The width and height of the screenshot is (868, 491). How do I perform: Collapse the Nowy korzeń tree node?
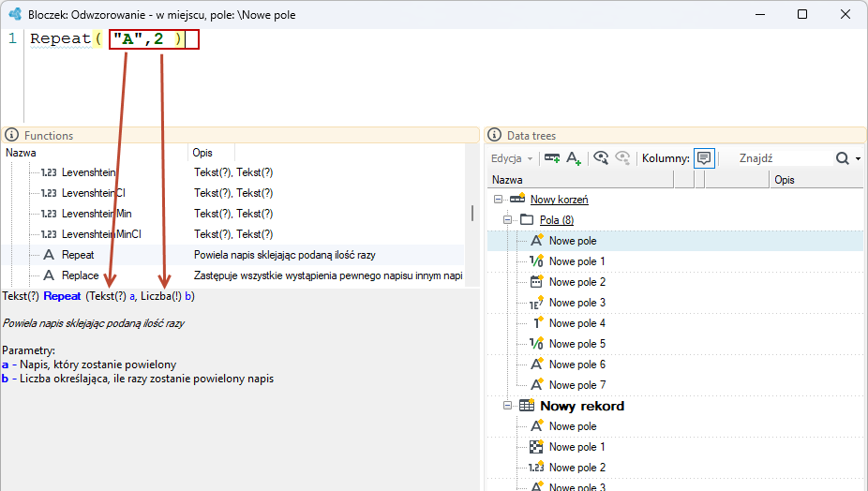(x=498, y=200)
